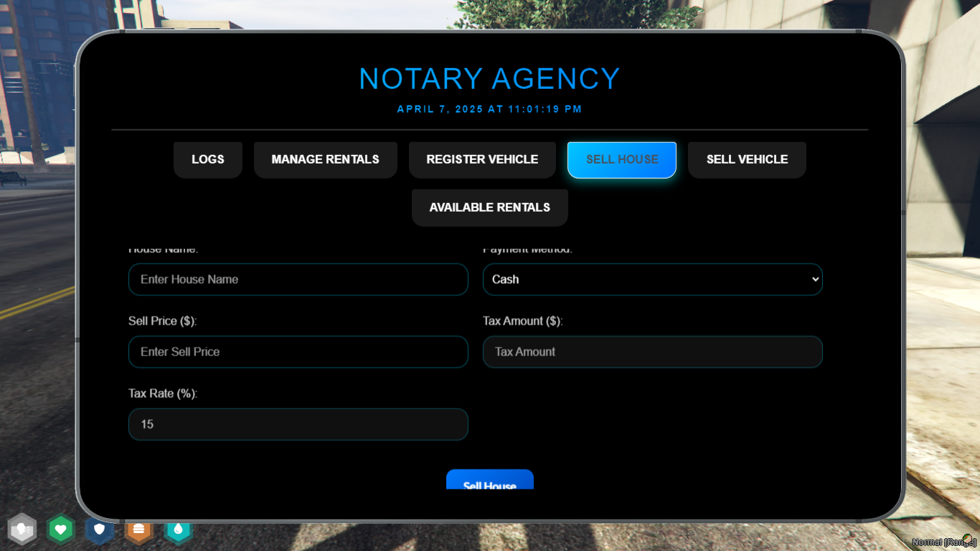Click the voice chat speaking hexagon icon
Screen dimensions: 980x551
[x=22, y=530]
